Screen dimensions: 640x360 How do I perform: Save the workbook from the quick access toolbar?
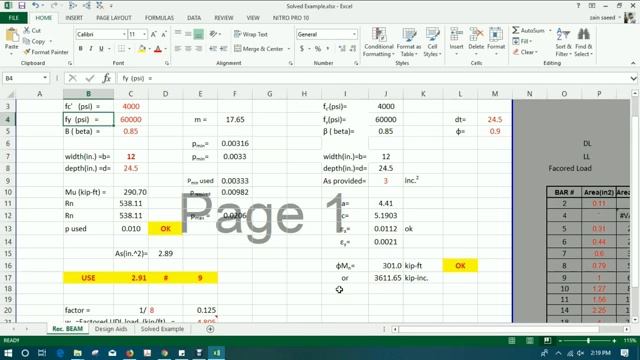tap(22, 6)
